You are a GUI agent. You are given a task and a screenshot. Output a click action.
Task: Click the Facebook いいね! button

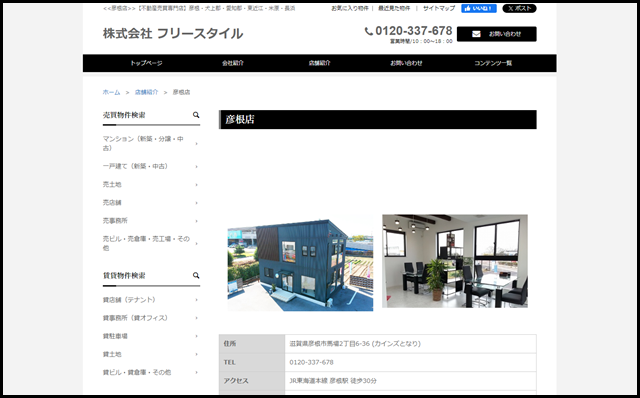pos(479,9)
